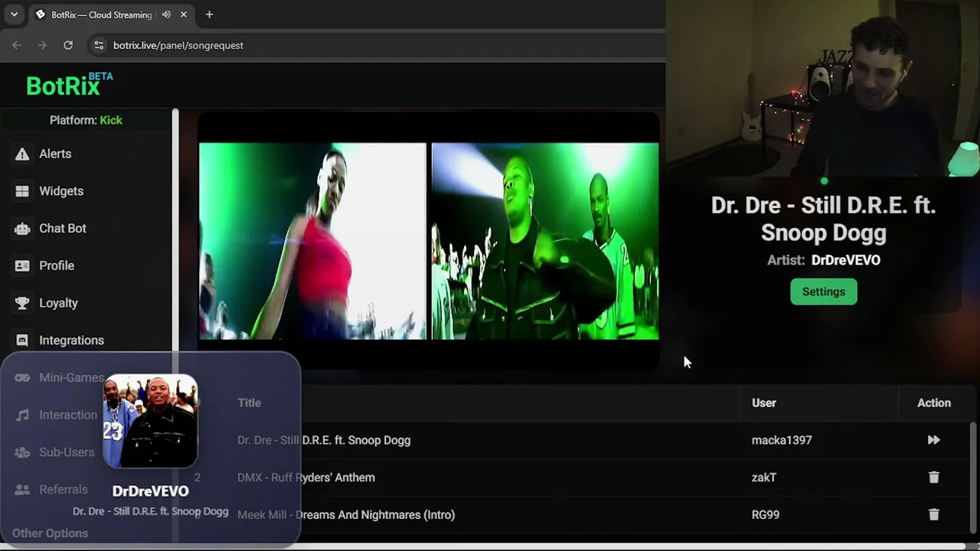
Task: Select the Loyalty trophy icon
Action: (x=22, y=303)
